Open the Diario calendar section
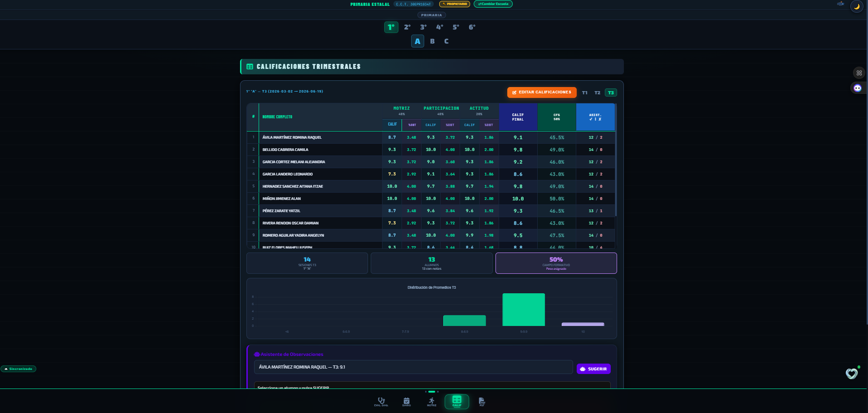 pos(407,402)
